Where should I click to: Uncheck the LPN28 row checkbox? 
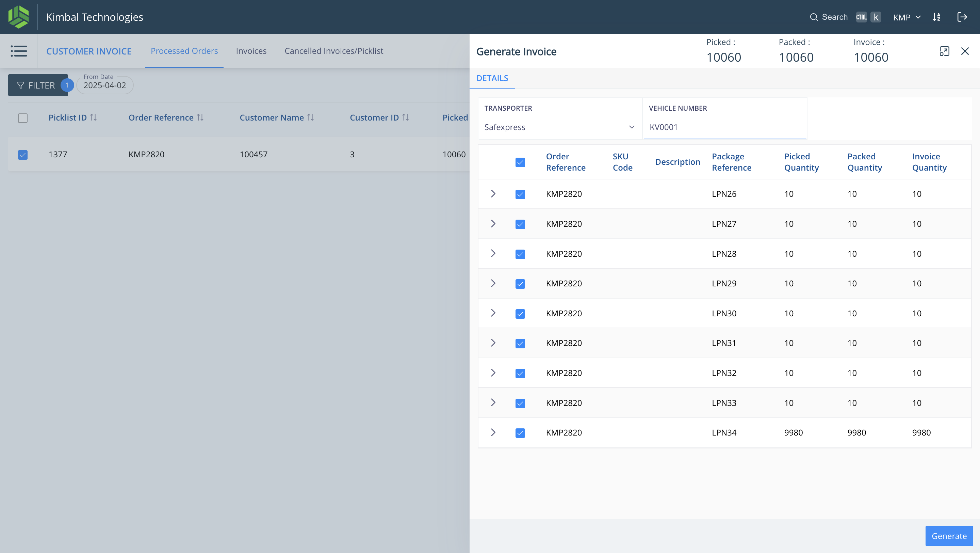coord(520,254)
